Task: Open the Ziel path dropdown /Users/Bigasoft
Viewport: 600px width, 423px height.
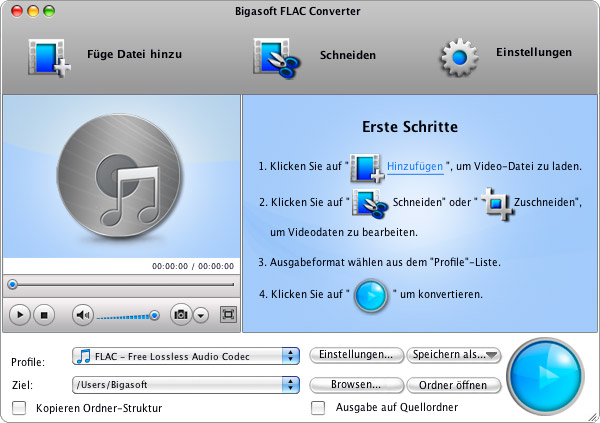Action: coord(185,385)
